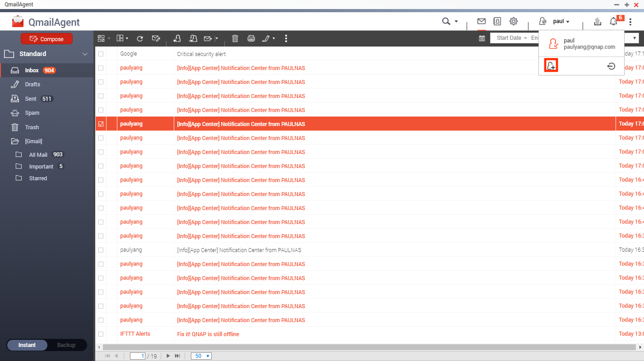Open the Sent folder

click(31, 99)
